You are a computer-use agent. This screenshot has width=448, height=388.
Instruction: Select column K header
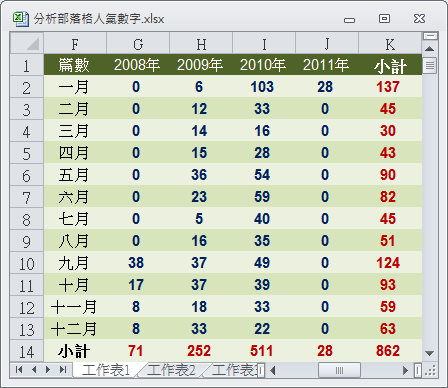pyautogui.click(x=390, y=43)
